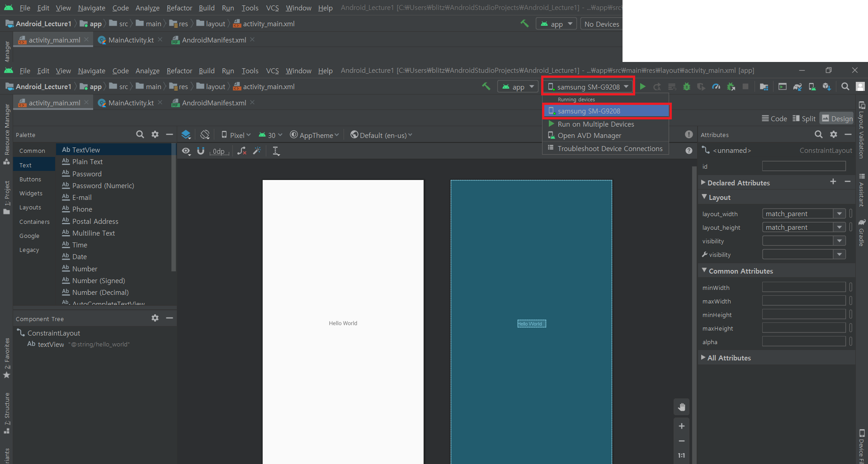Click the Orientation for Preview rotate icon
This screenshot has height=464, width=868.
tap(205, 135)
